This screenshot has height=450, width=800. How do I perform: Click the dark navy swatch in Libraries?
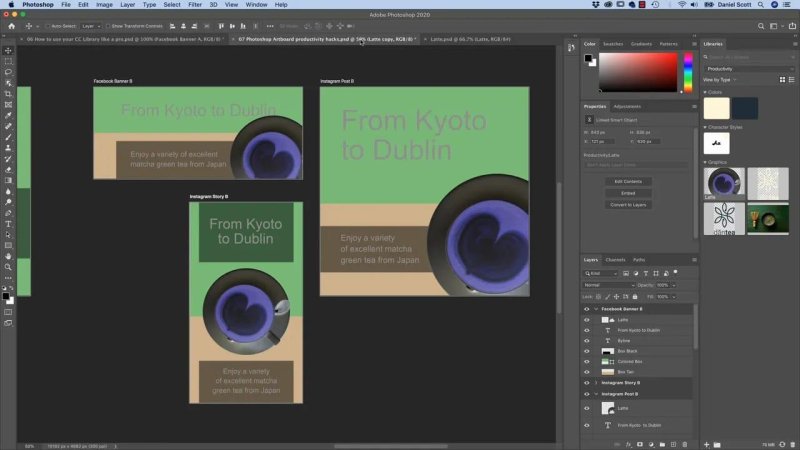[x=745, y=108]
